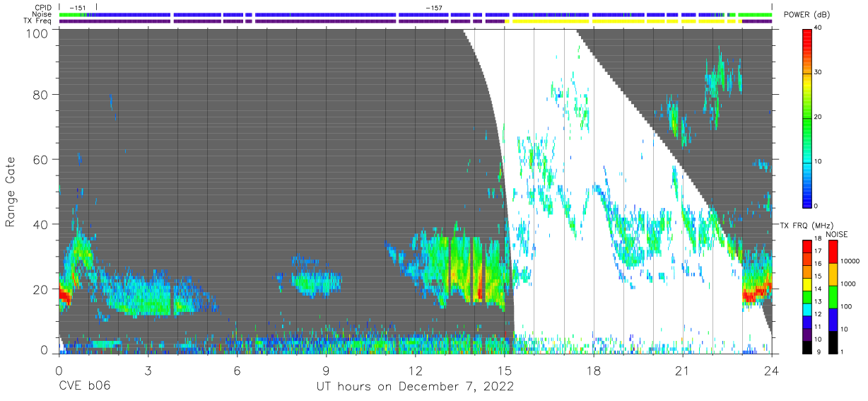Click the '100' tick on NOISE scale
868x401 pixels.
845,307
